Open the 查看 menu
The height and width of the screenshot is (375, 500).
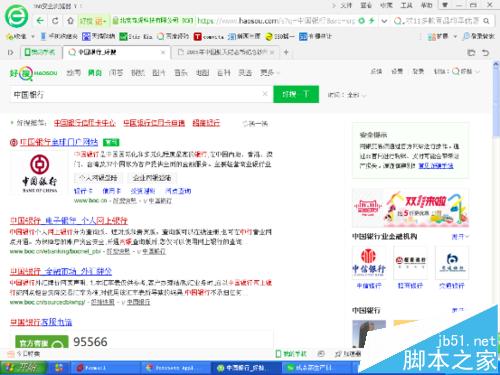tap(366, 5)
